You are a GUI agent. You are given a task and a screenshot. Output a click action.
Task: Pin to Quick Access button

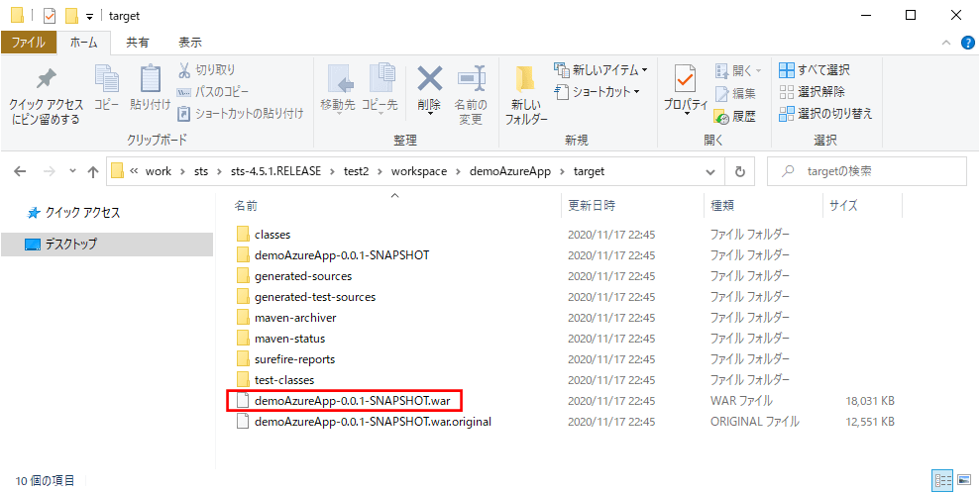coord(45,95)
